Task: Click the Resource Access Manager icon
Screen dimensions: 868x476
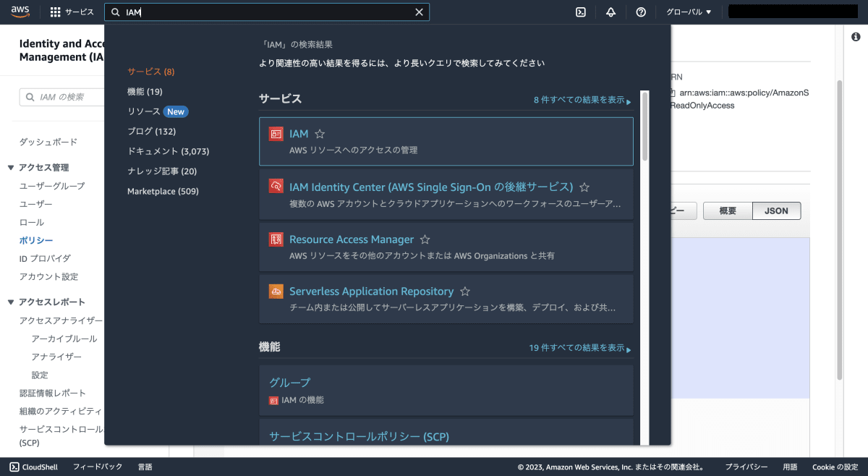Action: [276, 239]
